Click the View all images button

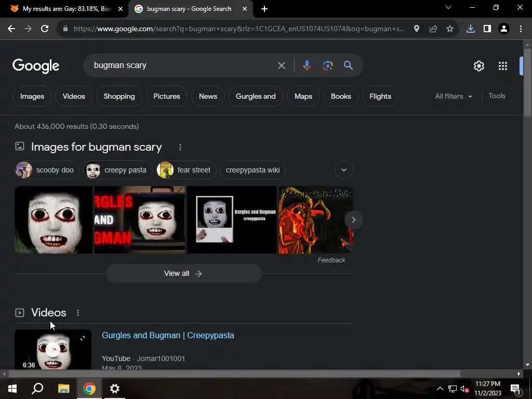[183, 273]
